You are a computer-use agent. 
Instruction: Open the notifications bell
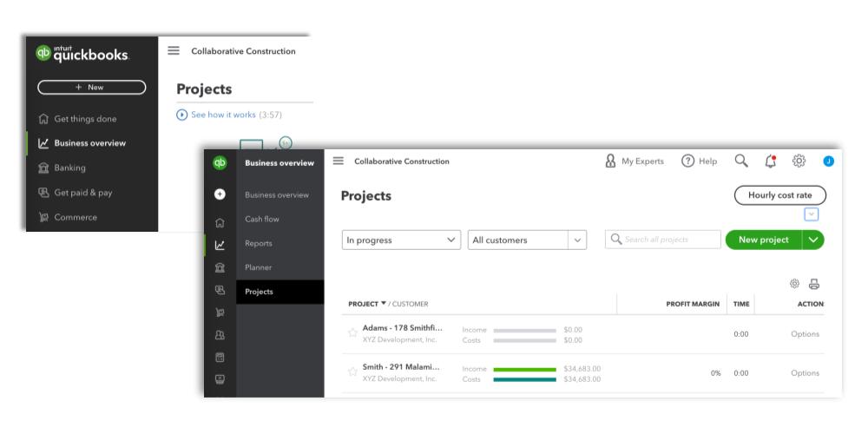770,161
